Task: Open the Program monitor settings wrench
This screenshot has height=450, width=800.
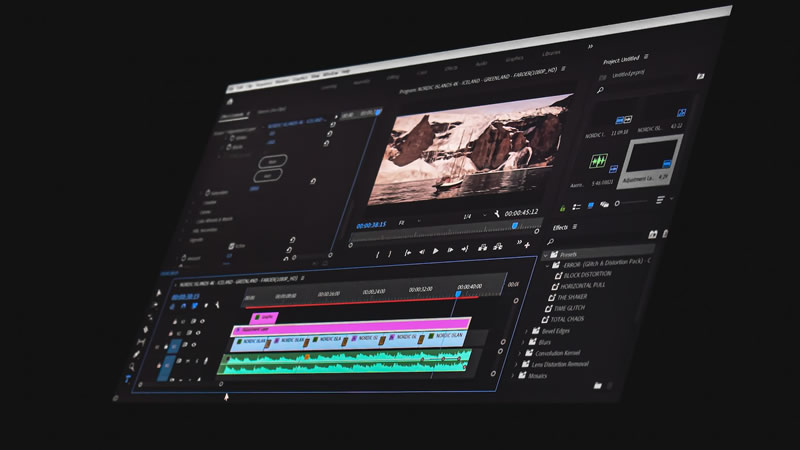Action: click(x=495, y=214)
